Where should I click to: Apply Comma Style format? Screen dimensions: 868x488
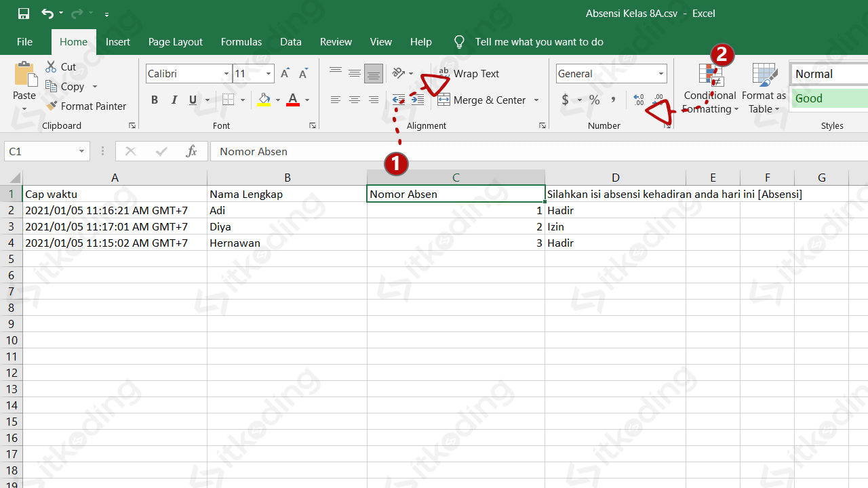tap(613, 100)
